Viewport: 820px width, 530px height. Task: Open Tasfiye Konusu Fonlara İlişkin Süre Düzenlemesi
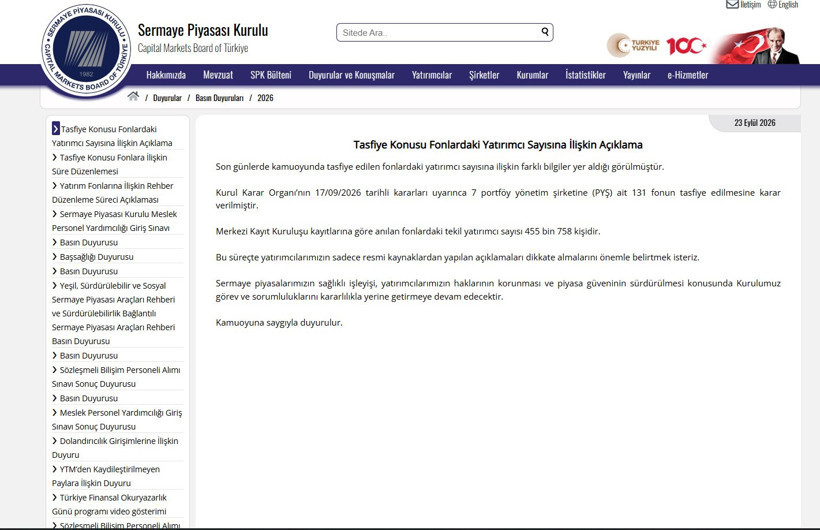pos(110,164)
